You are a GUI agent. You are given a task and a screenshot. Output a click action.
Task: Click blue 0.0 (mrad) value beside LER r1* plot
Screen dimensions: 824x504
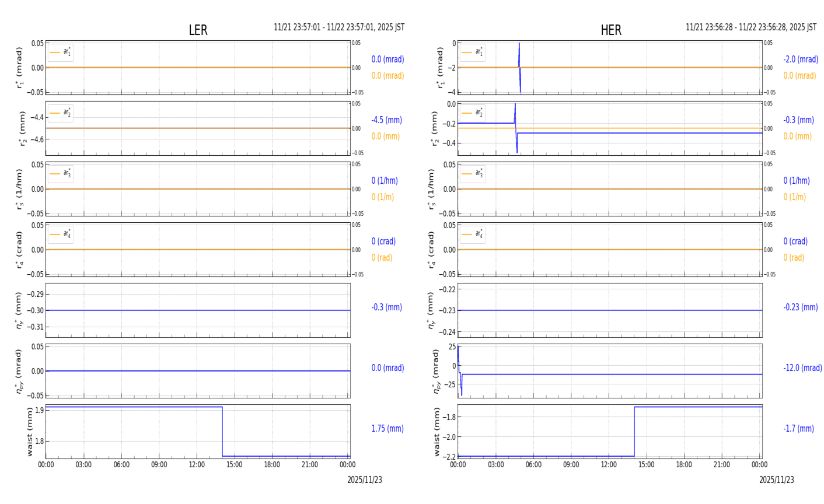coord(387,60)
